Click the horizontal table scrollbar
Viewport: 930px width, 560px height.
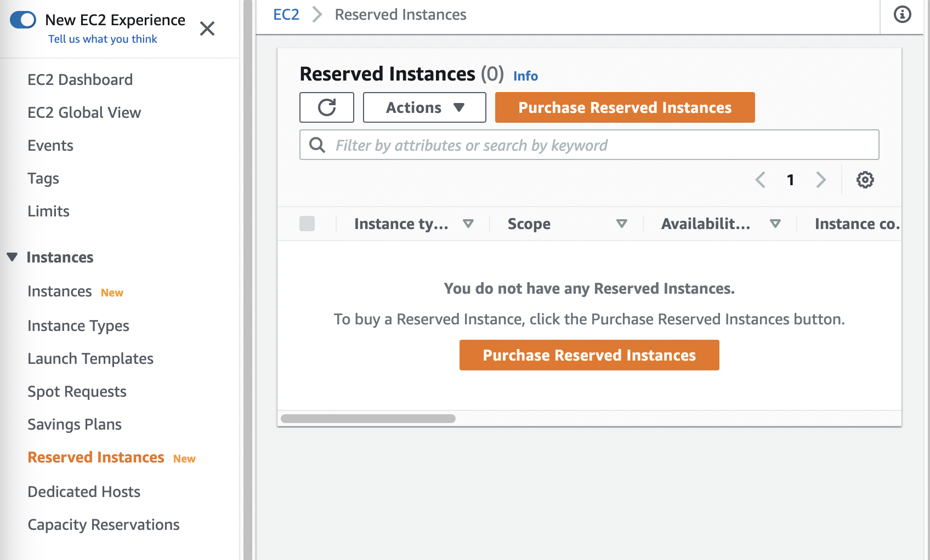tap(368, 419)
